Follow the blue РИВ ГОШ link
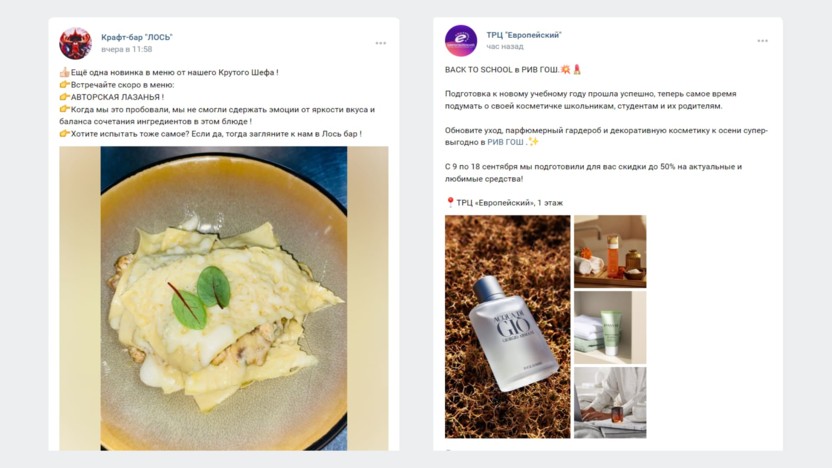Screen dimensions: 832x468 [505, 142]
